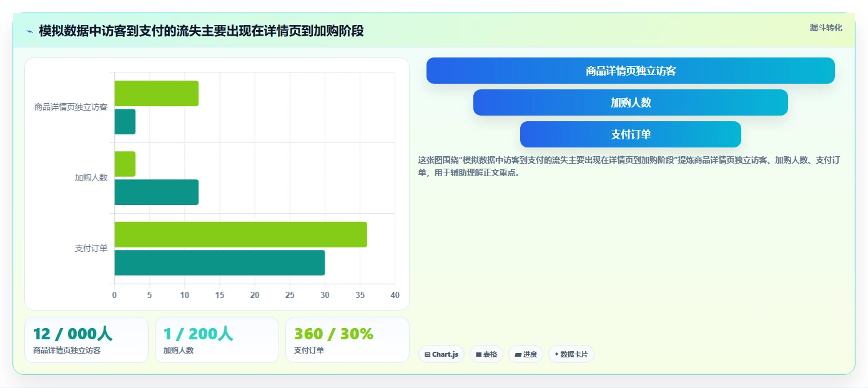Click the x-axis tick label 25
The image size is (868, 388).
pos(290,295)
